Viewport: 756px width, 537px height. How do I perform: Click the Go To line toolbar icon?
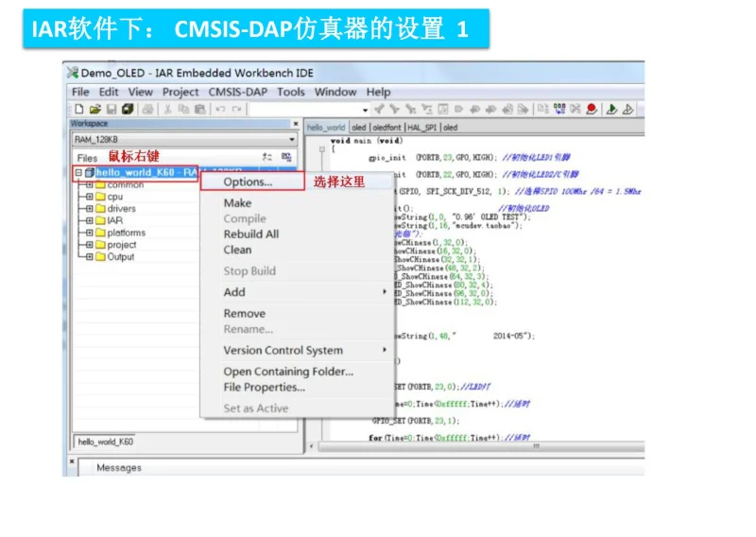pyautogui.click(x=442, y=109)
